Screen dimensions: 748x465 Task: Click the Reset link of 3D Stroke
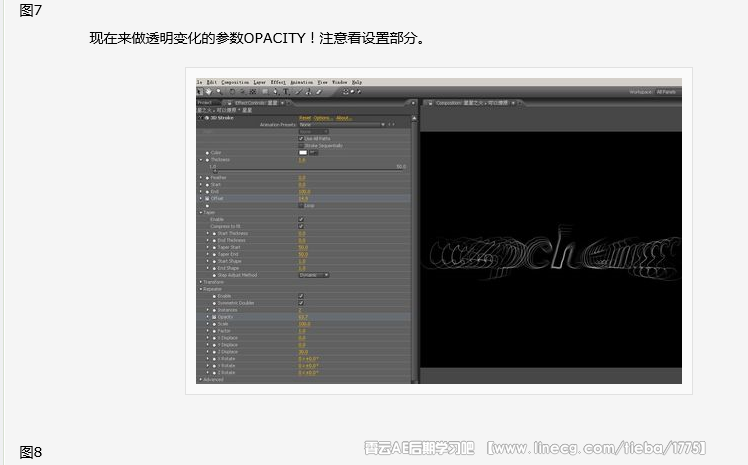pos(305,118)
